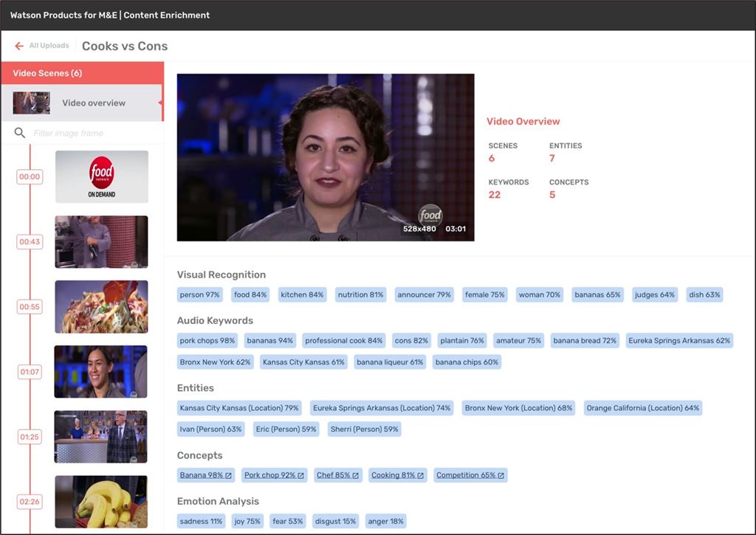Open external link icon on Competition 65% tag
756x535 pixels.
coord(501,476)
